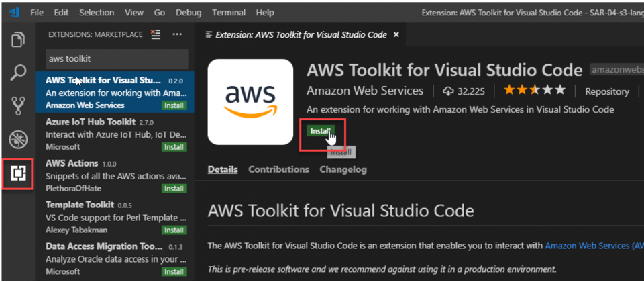
Task: Install AWS Toolkit from the sidebar list
Action: click(x=174, y=105)
